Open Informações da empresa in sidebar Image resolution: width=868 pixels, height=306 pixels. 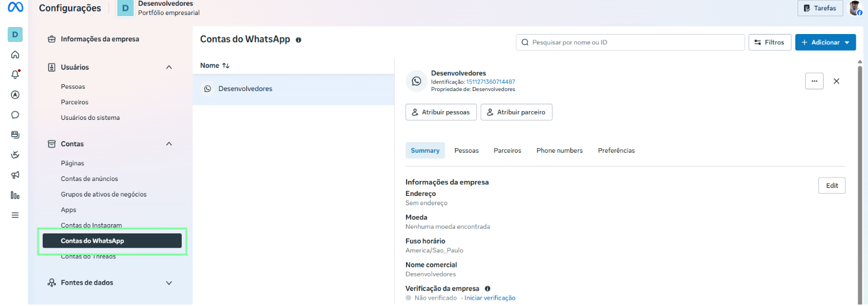click(100, 39)
